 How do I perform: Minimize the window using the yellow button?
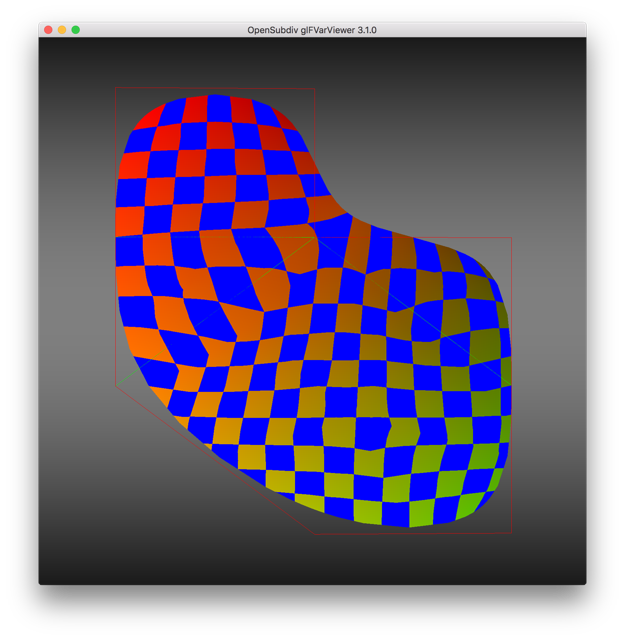(x=62, y=30)
